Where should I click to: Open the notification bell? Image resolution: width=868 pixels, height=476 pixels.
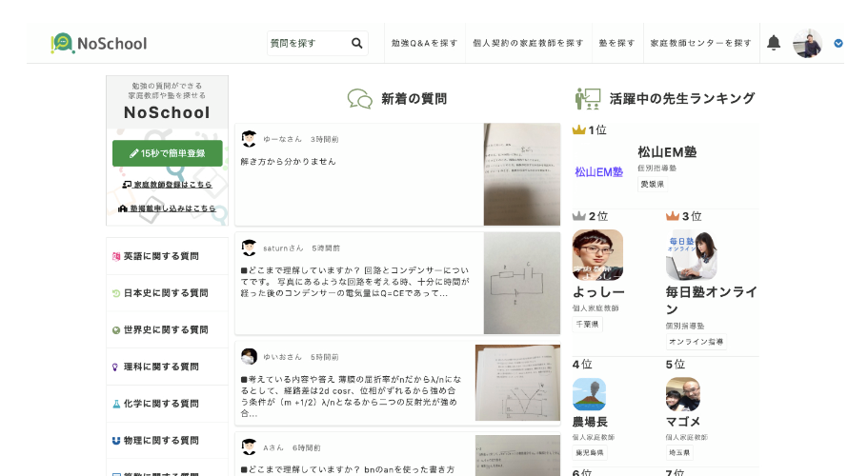click(774, 43)
